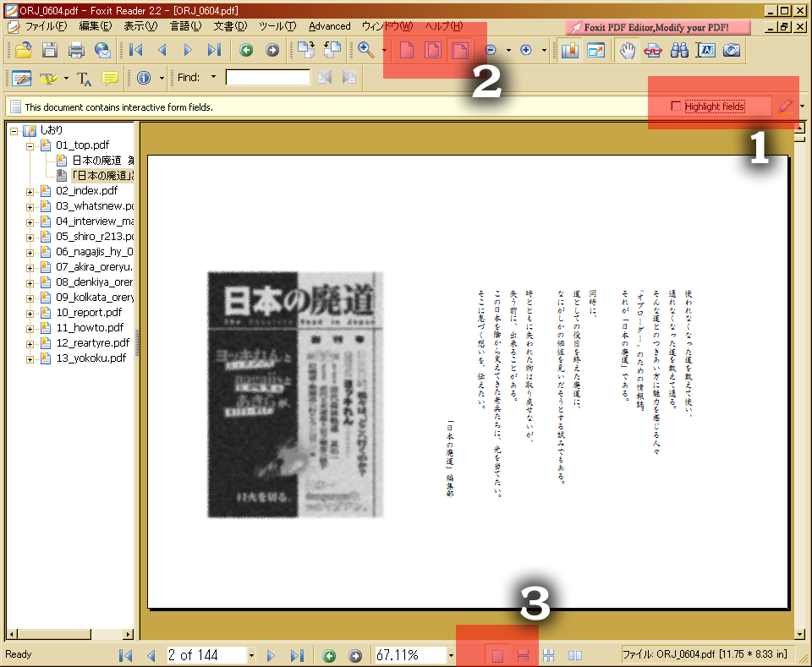
Task: Click green Previous View arrow in top toolbar
Action: (x=246, y=50)
